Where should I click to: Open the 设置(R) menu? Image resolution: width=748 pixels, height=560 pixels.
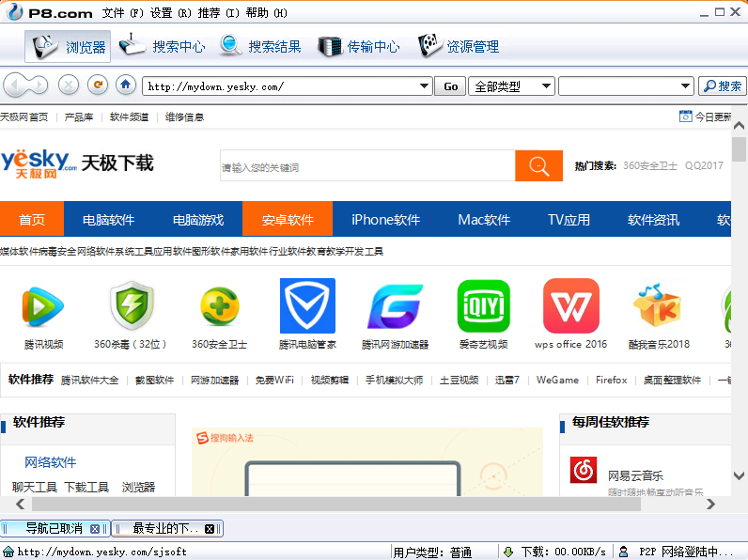pyautogui.click(x=170, y=13)
